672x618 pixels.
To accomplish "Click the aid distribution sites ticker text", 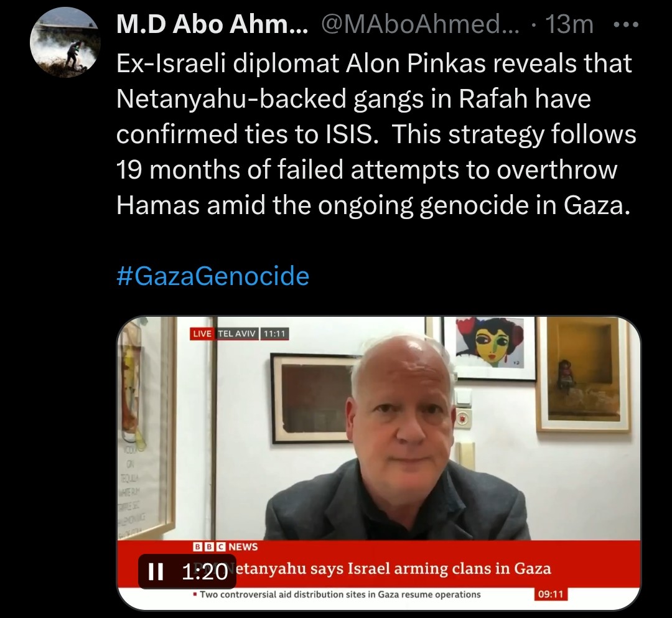I will point(340,594).
